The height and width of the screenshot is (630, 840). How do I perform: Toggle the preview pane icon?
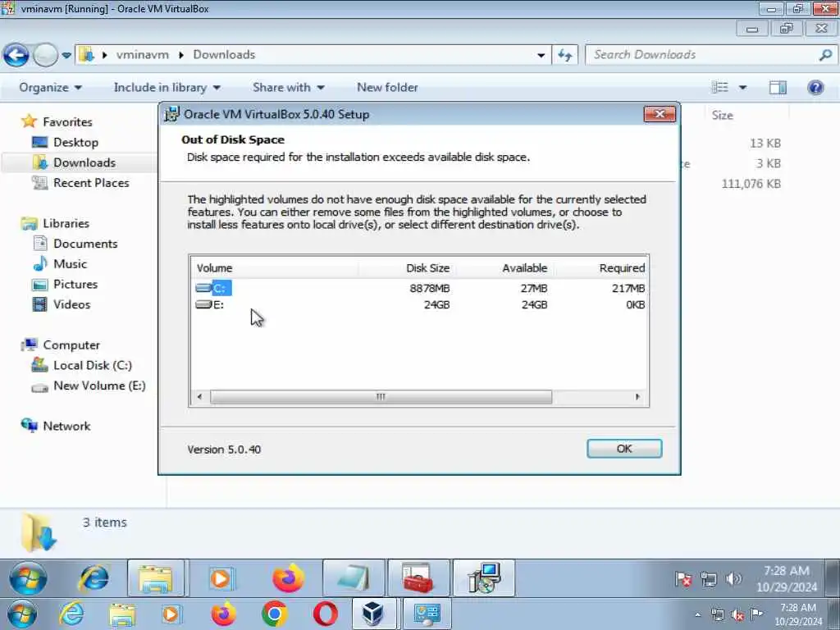[778, 87]
